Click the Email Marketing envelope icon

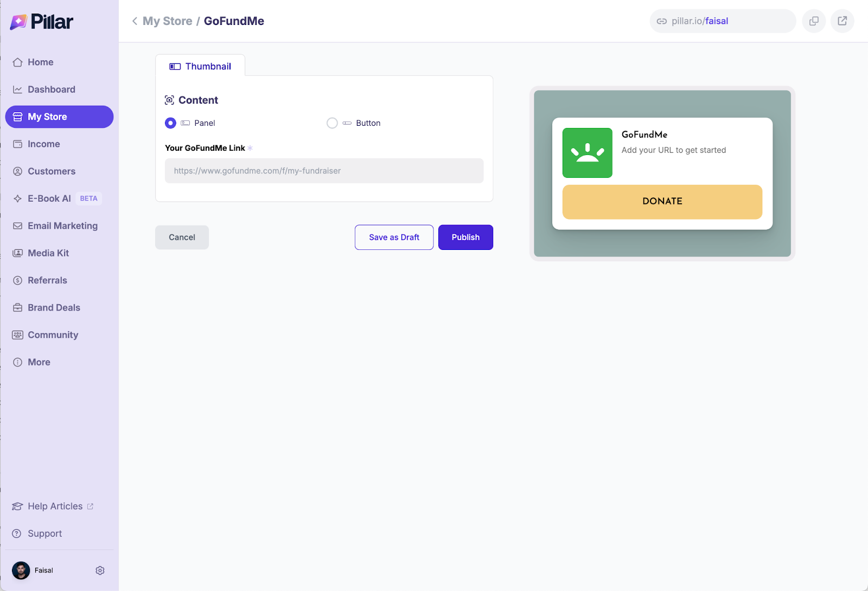[17, 226]
